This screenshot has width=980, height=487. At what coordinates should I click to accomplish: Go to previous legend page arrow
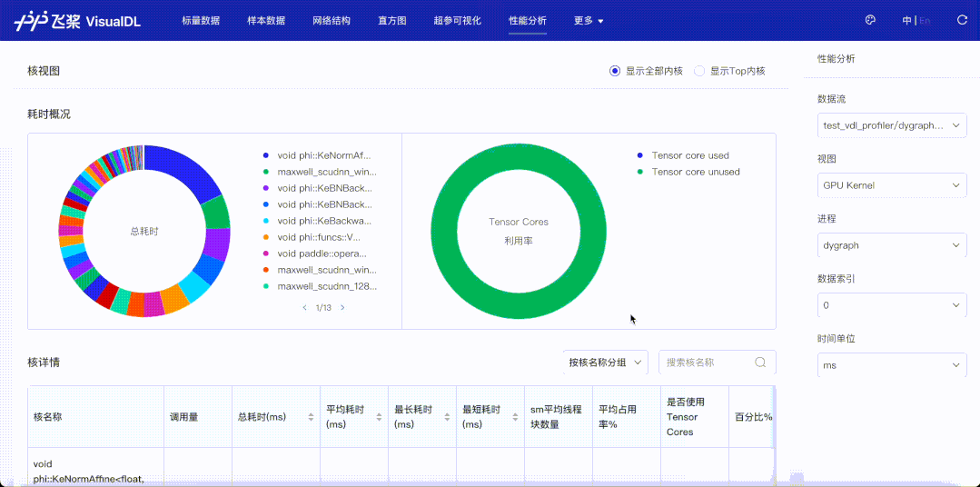tap(304, 308)
